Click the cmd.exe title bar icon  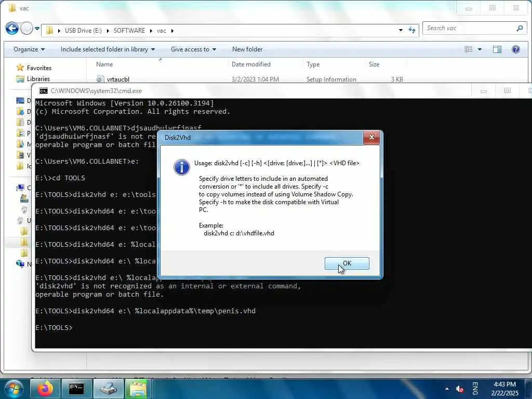click(44, 90)
